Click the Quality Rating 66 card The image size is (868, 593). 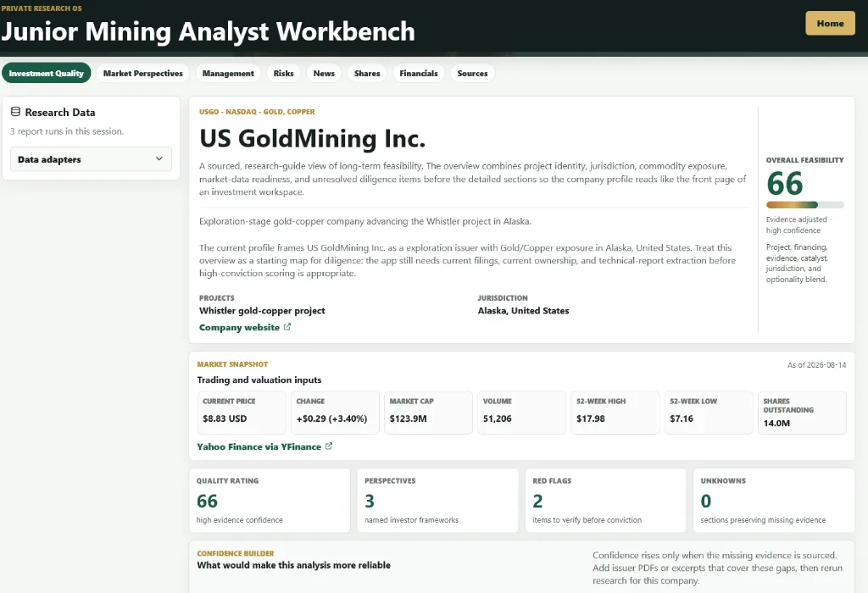coord(270,501)
